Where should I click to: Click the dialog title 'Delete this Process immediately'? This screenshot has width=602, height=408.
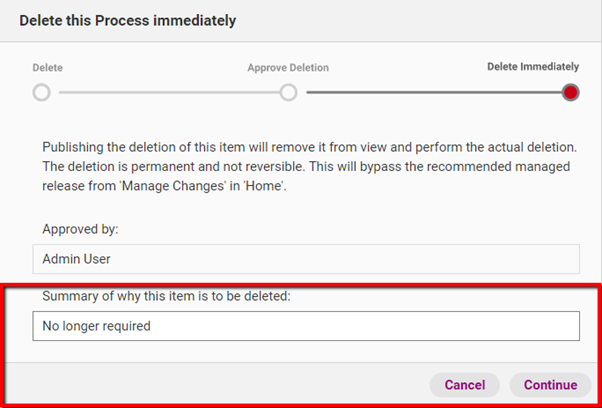tap(128, 20)
